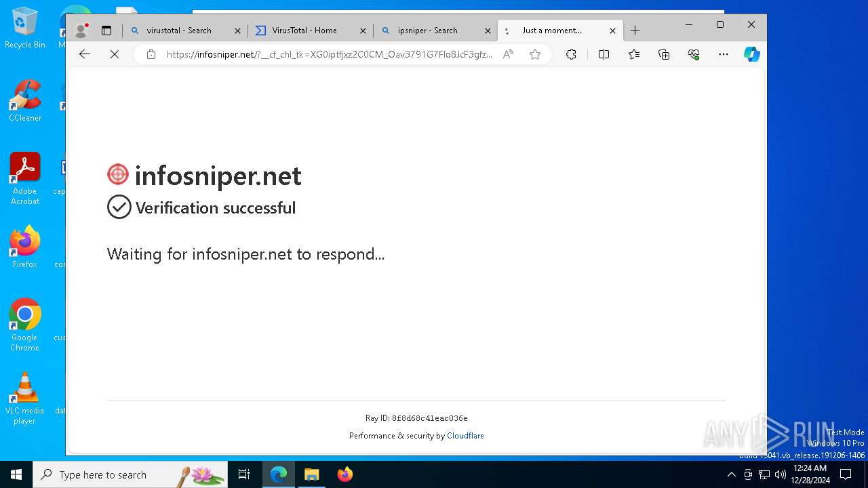Open the Copilot sidebar icon
Image resolution: width=868 pixels, height=488 pixels.
coord(751,54)
